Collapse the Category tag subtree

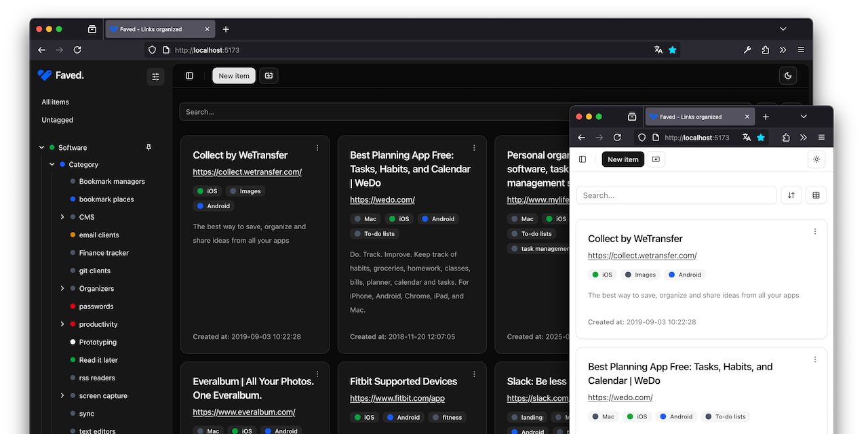(52, 165)
